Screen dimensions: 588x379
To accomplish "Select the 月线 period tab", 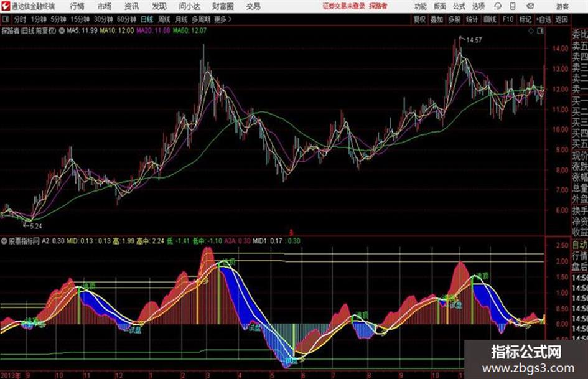I will coord(182,19).
